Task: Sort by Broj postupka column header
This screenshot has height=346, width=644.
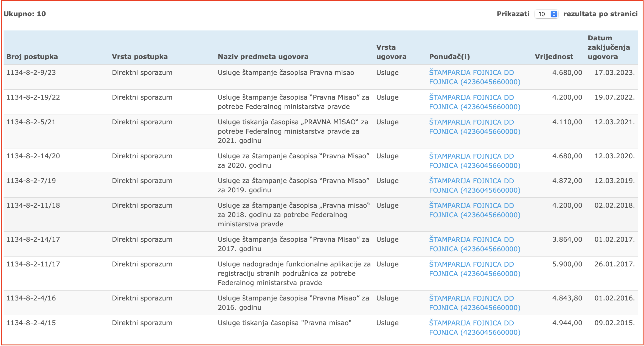Action: (32, 57)
